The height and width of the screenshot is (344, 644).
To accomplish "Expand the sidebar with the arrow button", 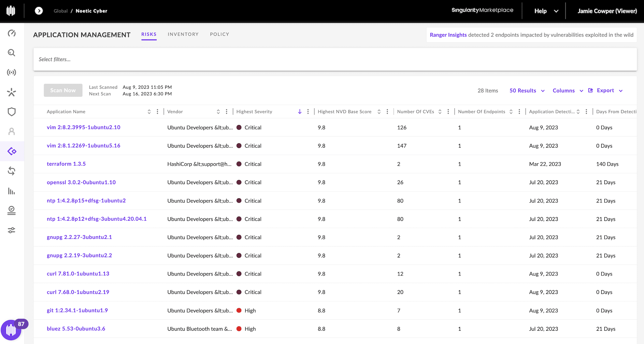I will point(39,11).
